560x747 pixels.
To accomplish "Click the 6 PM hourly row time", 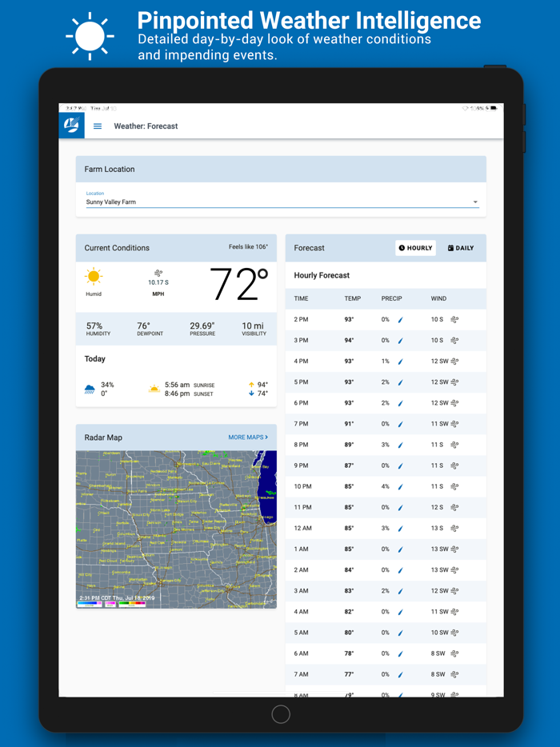I will 302,403.
